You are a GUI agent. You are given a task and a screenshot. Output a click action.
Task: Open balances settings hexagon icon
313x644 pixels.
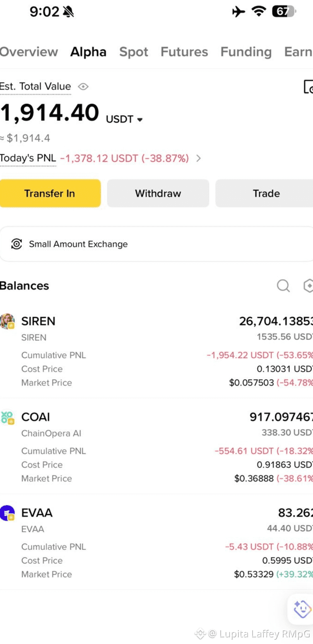308,286
